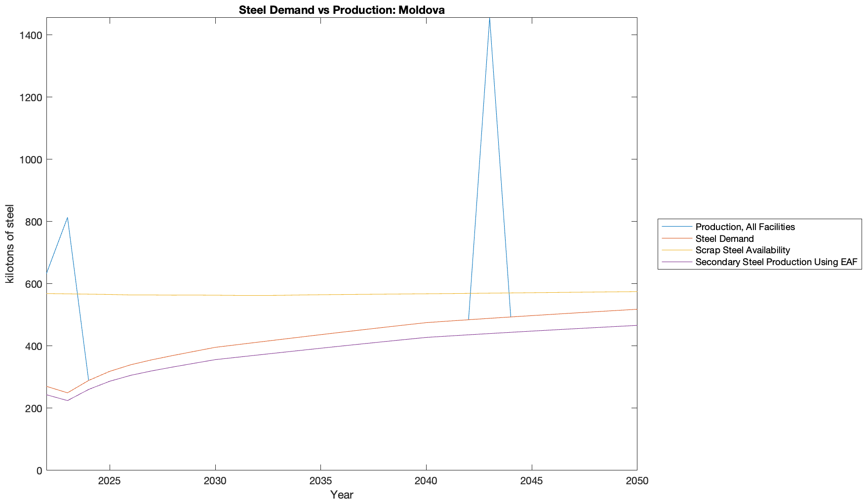Select the "Steel Demand" legend label
The width and height of the screenshot is (867, 504).
tap(724, 239)
